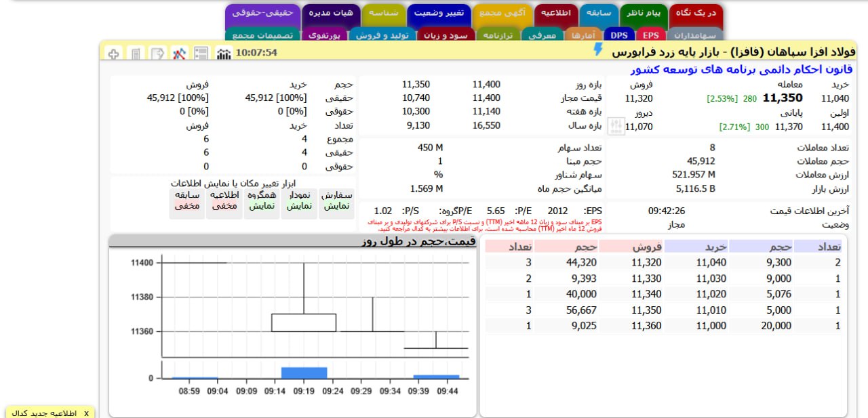This screenshot has width=868, height=418.
Task: Close the Codal notification with x
Action: pyautogui.click(x=86, y=413)
